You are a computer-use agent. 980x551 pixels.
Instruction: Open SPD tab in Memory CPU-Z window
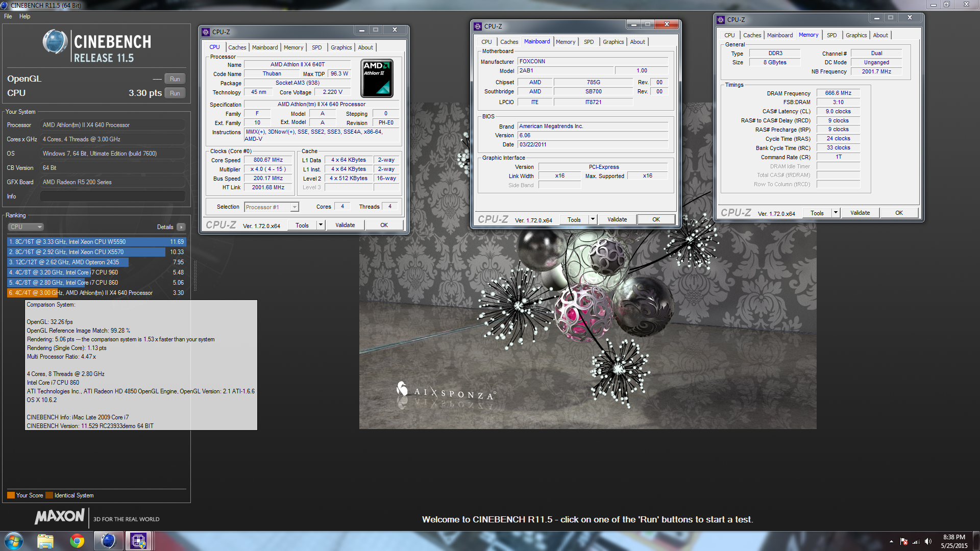(832, 35)
